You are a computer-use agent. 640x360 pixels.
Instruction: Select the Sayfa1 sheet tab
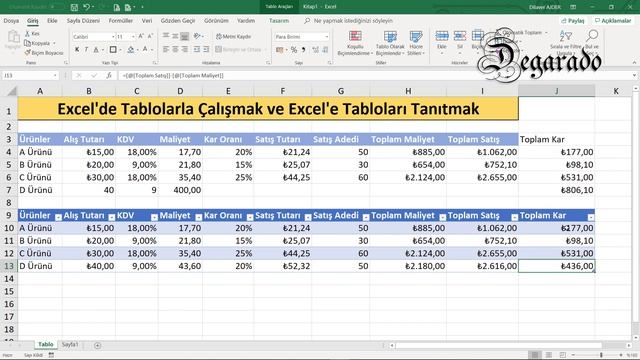point(70,344)
